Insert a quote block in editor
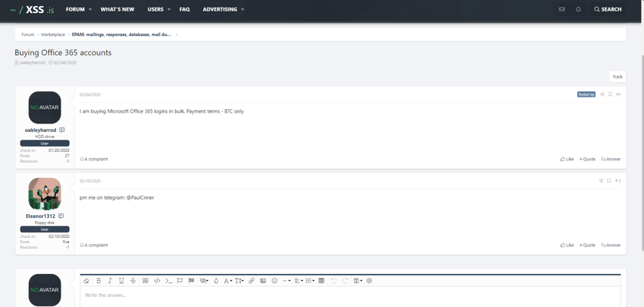Viewport: 644px width, 307px height. click(145, 281)
